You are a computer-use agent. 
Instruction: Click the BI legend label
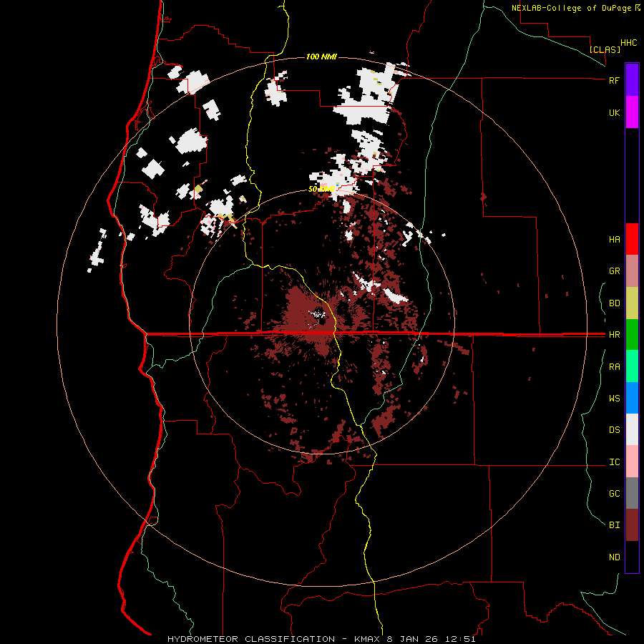click(x=614, y=525)
